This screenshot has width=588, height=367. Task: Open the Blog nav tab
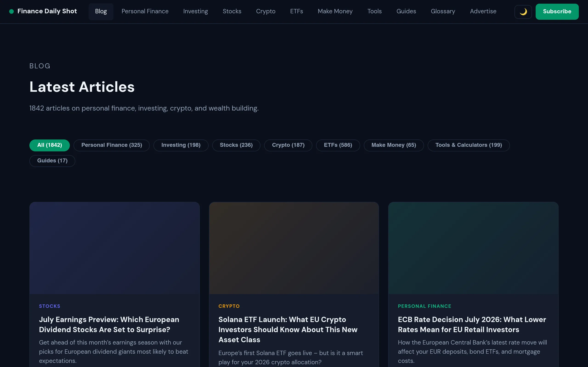(101, 11)
